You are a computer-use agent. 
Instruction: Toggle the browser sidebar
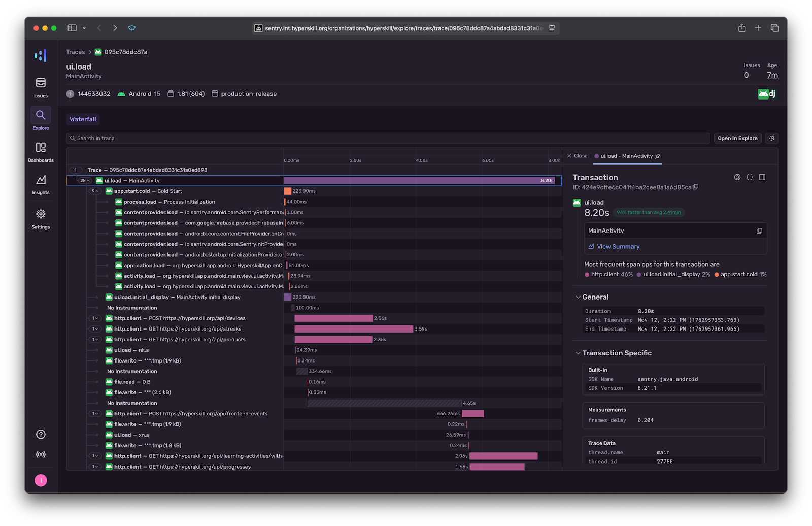click(72, 28)
